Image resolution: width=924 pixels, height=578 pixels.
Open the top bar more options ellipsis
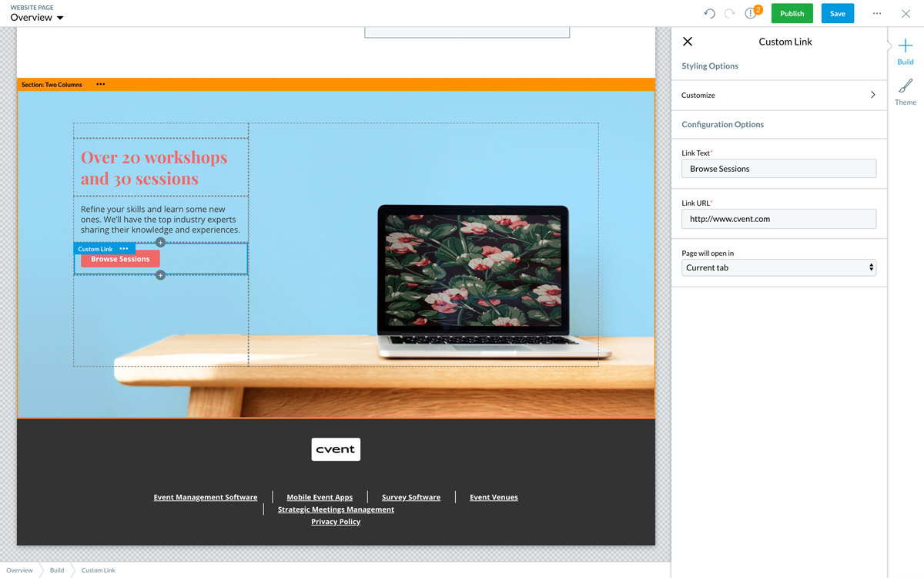click(876, 14)
